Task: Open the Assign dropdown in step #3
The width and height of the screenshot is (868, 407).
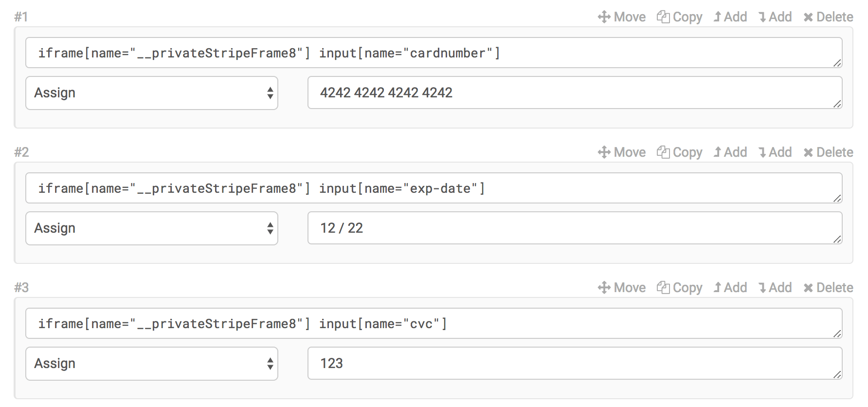Action: [151, 363]
